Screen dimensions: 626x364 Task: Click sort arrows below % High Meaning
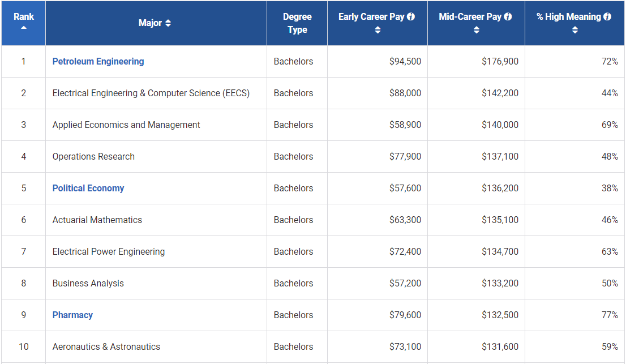pos(574,30)
